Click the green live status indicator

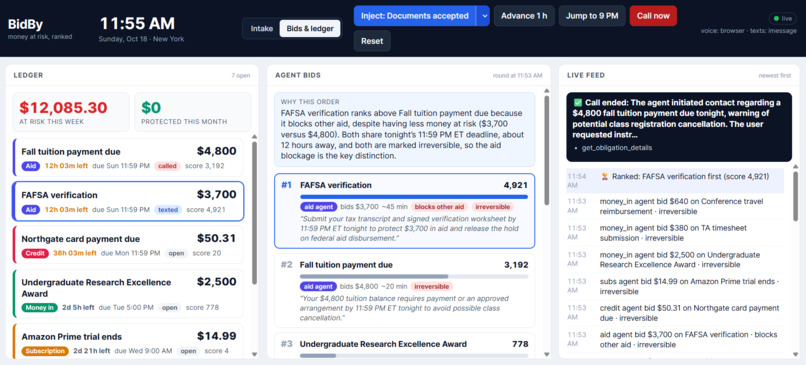tap(782, 19)
